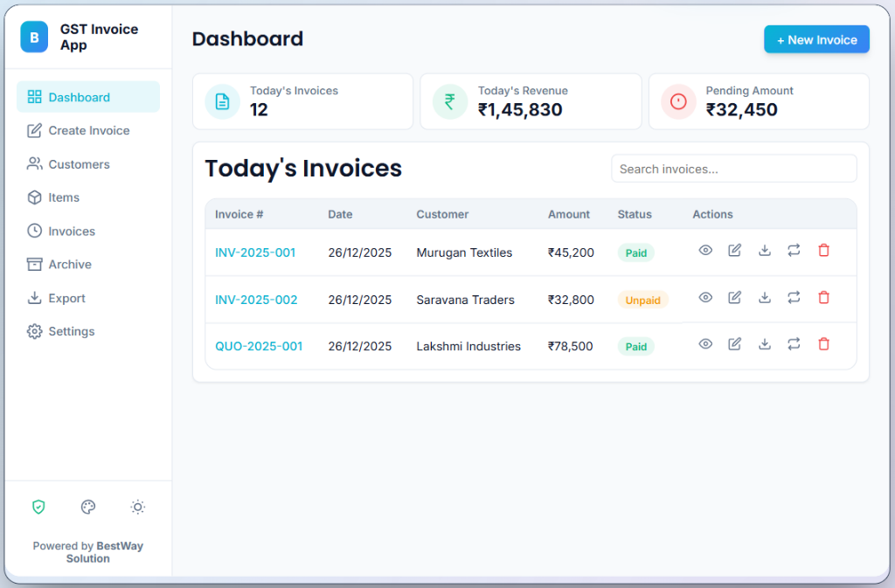Edit Saravana Traders invoice
This screenshot has height=588, width=895.
click(734, 297)
